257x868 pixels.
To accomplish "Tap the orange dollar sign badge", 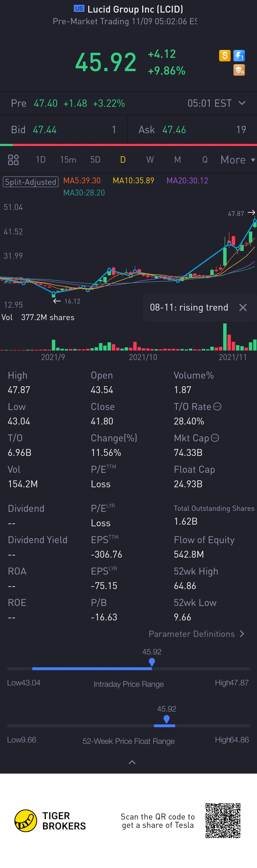I will pyautogui.click(x=225, y=56).
